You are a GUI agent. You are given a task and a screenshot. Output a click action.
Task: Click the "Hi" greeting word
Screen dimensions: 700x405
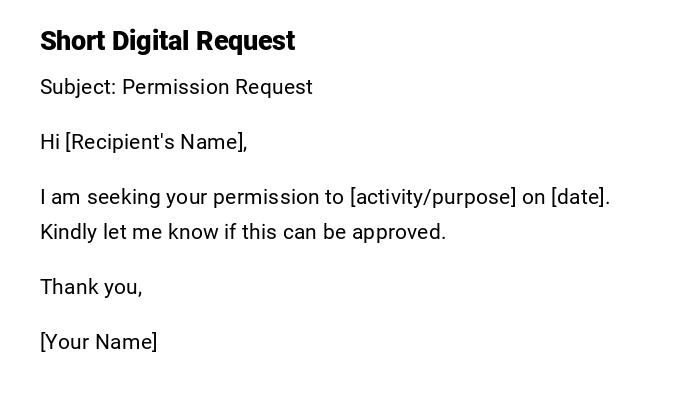(x=50, y=142)
